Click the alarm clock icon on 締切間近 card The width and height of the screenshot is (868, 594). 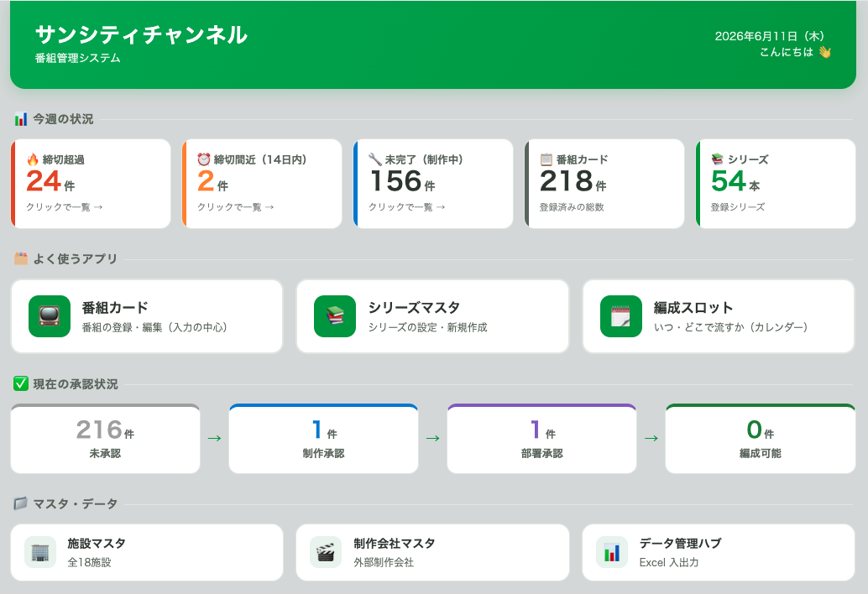point(204,159)
